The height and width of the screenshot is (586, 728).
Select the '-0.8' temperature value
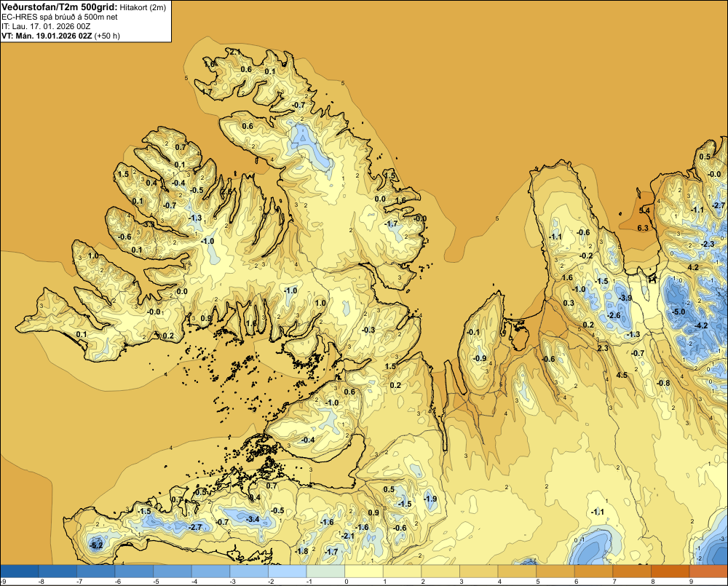[663, 383]
